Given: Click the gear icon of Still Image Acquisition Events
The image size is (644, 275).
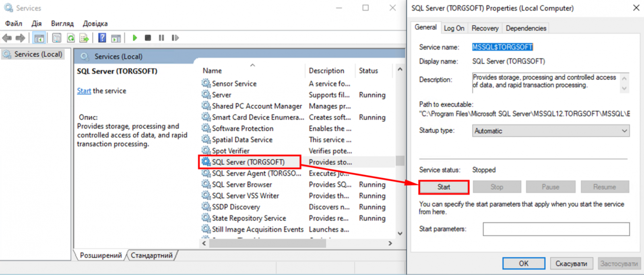Looking at the screenshot, I should click(x=206, y=229).
